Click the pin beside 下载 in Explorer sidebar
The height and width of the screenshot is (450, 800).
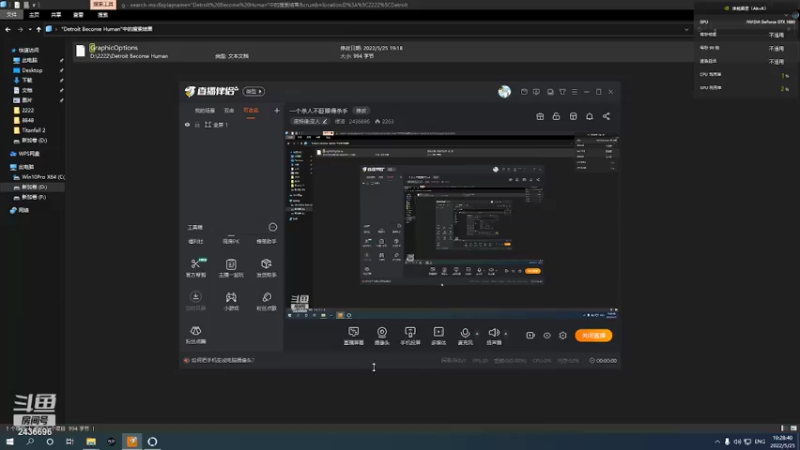tap(61, 80)
